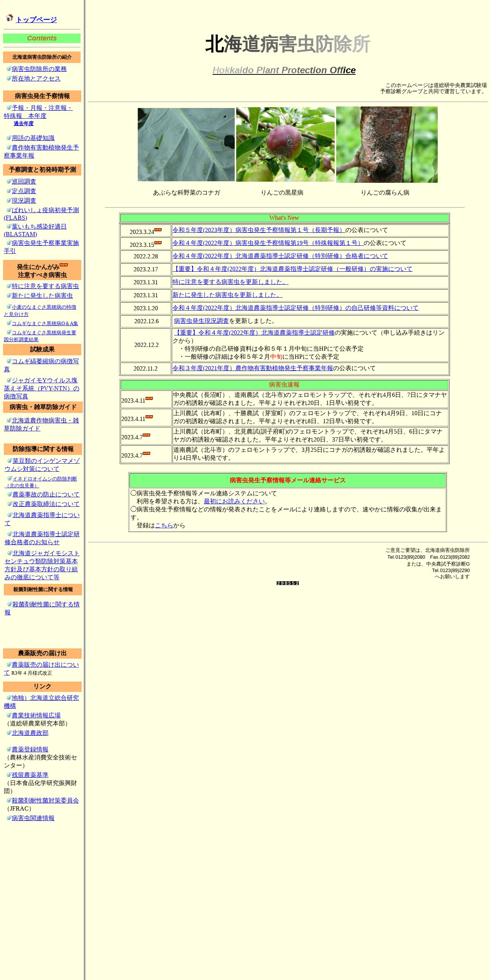Viewport: 490px width, 980px height.
Task: Open 【重要】一般研修の実施について link
Action: pos(292,269)
